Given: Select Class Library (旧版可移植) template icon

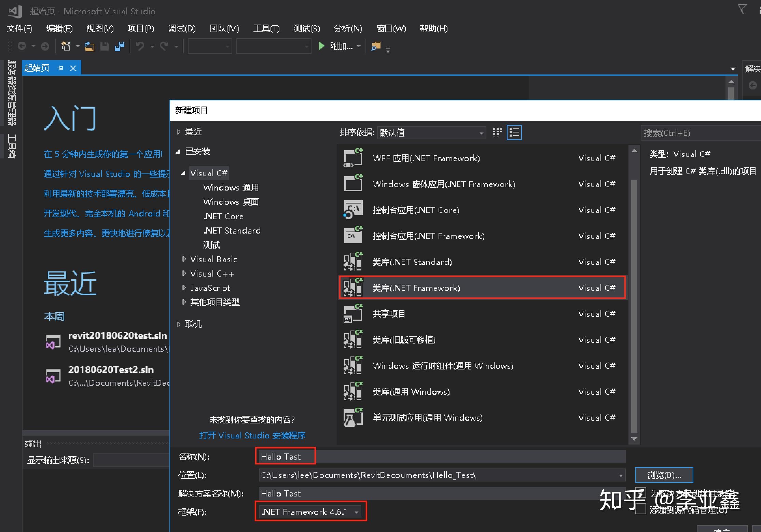Looking at the screenshot, I should pos(353,340).
